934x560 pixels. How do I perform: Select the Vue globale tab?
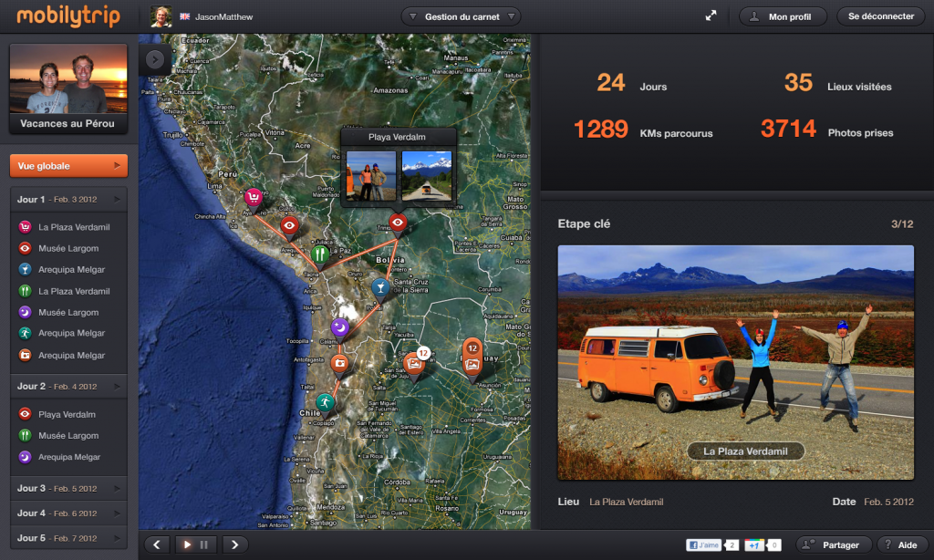[68, 166]
